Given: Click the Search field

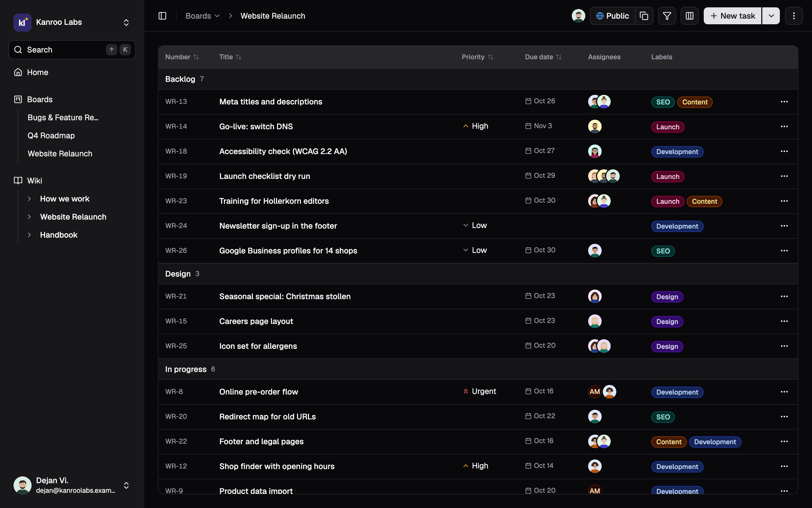Looking at the screenshot, I should [72, 50].
